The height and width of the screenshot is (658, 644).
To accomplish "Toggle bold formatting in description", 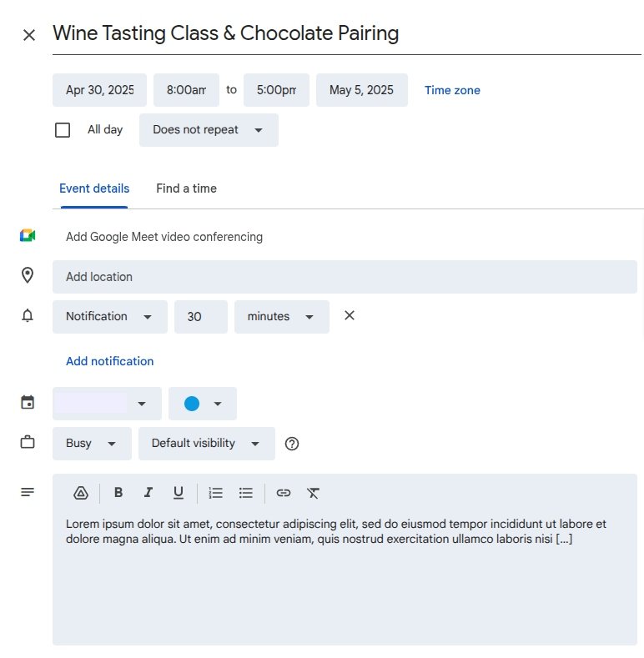I will pos(118,493).
